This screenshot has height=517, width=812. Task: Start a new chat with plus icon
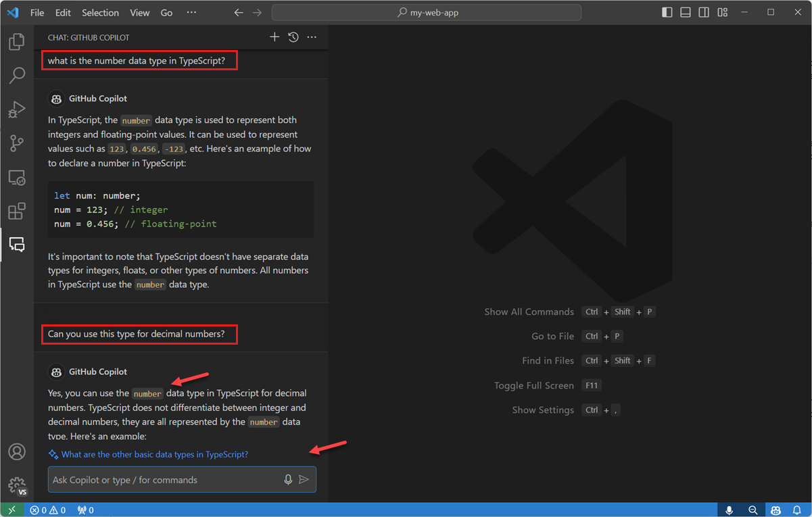pos(274,37)
